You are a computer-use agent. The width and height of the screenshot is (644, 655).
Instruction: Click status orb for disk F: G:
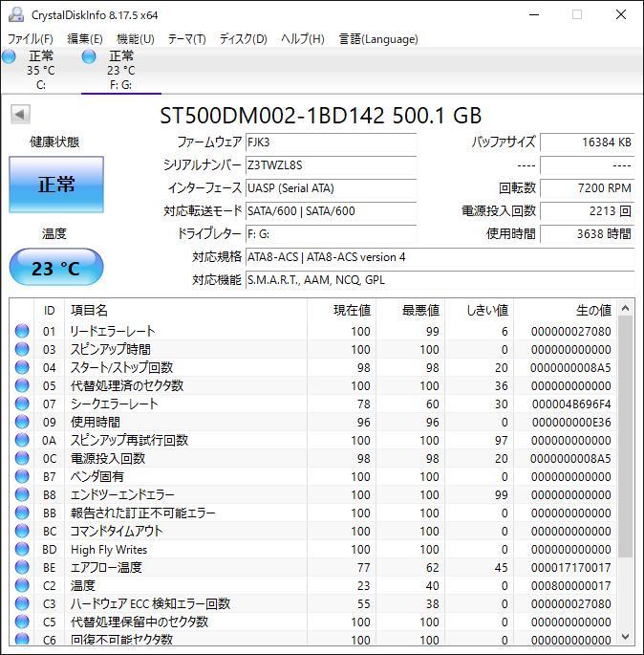click(x=89, y=56)
